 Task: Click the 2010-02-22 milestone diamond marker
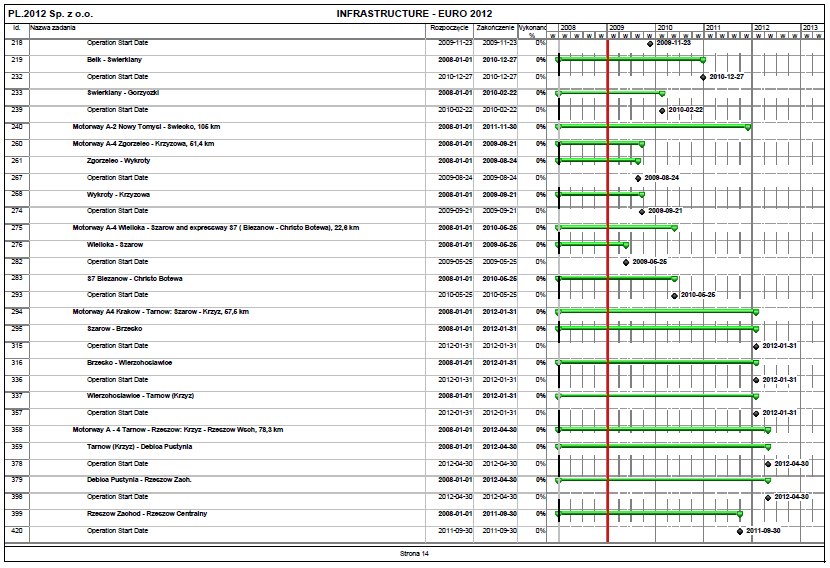[662, 111]
